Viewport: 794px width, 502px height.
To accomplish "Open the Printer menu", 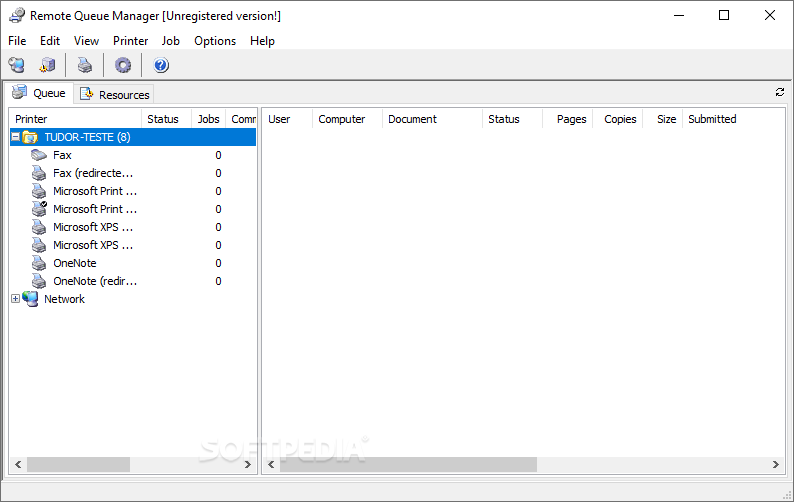I will [x=130, y=41].
